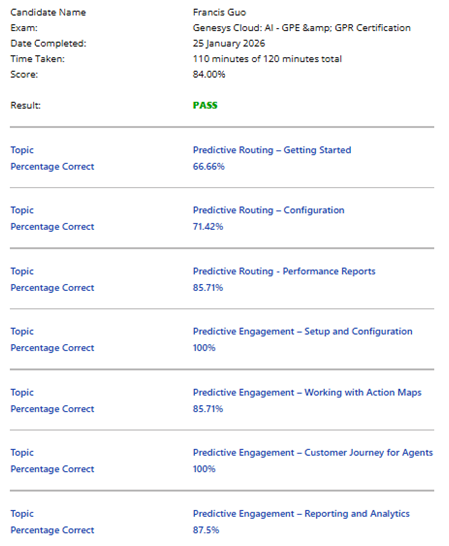This screenshot has height=546, width=449.
Task: Click the 87.5% percentage value
Action: tap(206, 530)
